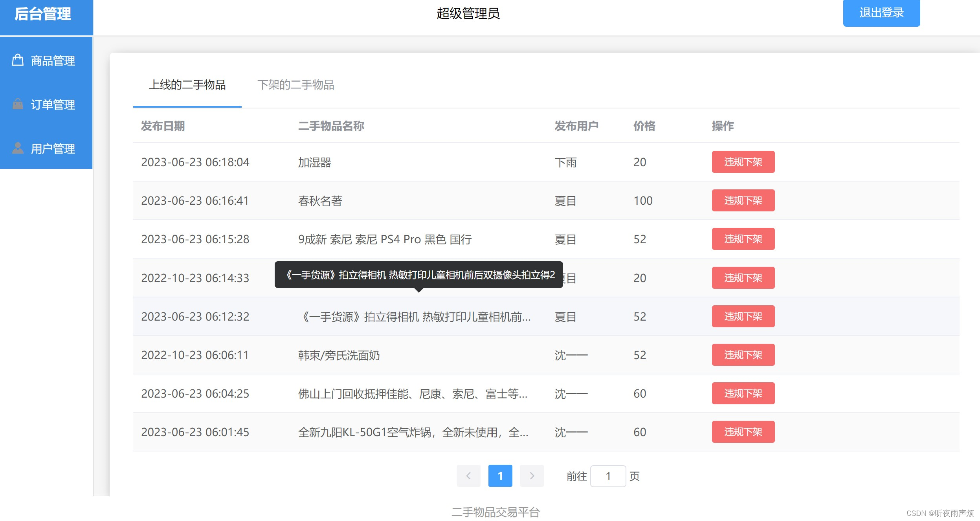Click 违规下架 for 韩束/旁氏洗面奶 row
980x521 pixels.
click(743, 355)
